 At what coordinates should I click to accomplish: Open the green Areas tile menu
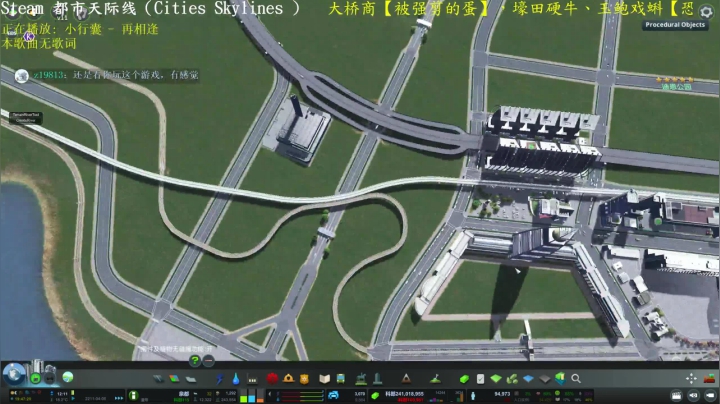point(496,379)
